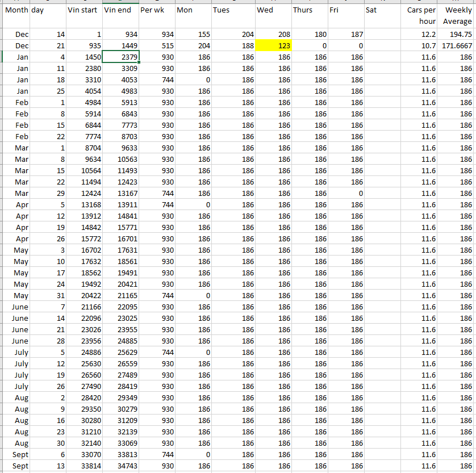The width and height of the screenshot is (476, 473).
Task: Select the 'Weekly Average' header cell
Action: point(457,16)
